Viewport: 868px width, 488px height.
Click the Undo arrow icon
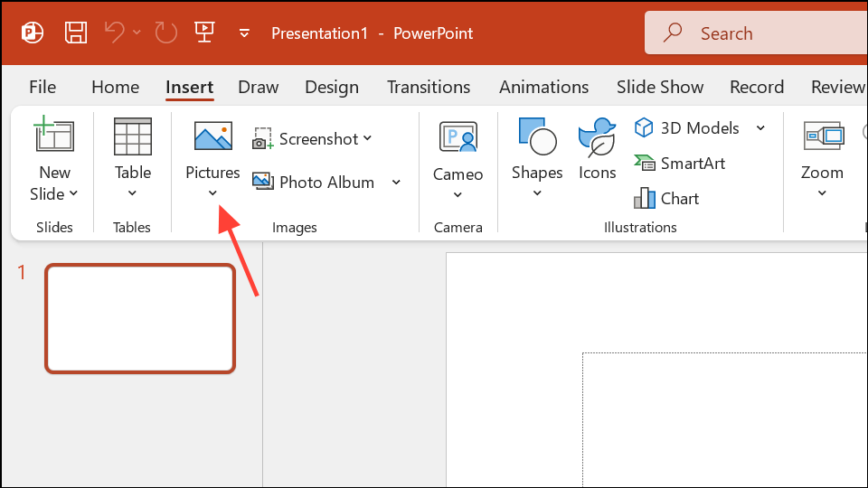tap(115, 33)
